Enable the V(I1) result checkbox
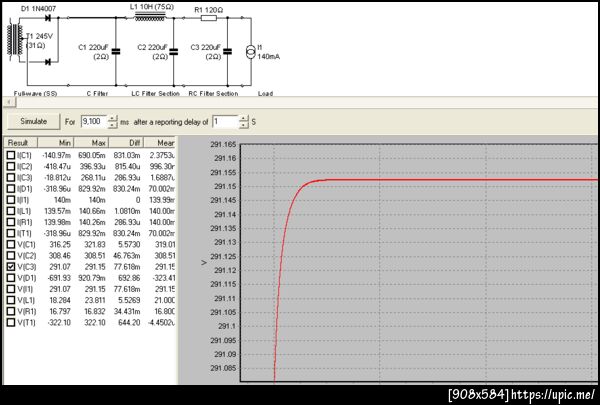 11,289
